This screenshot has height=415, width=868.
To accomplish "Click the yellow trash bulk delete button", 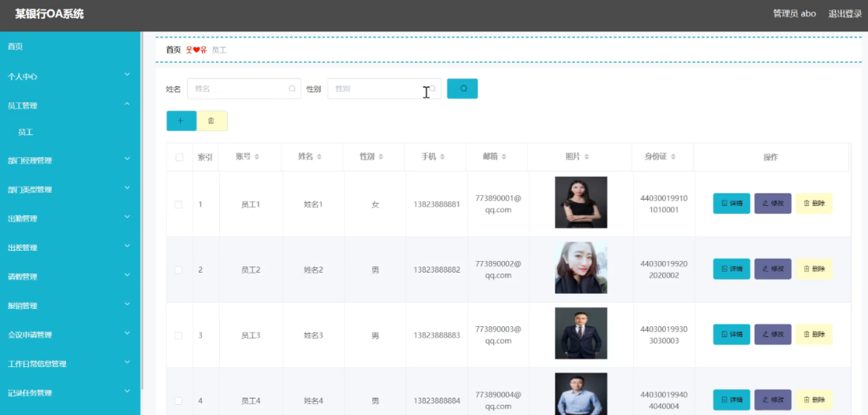I will click(x=212, y=121).
